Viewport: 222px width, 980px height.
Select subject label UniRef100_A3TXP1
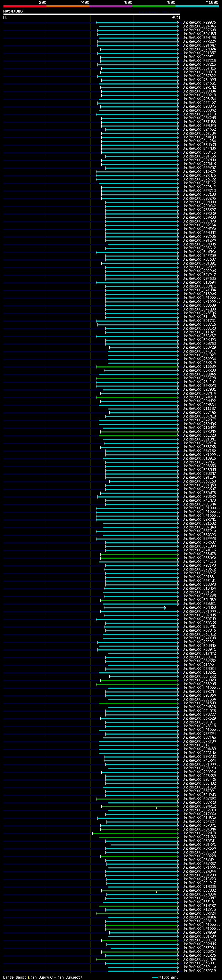[199, 844]
